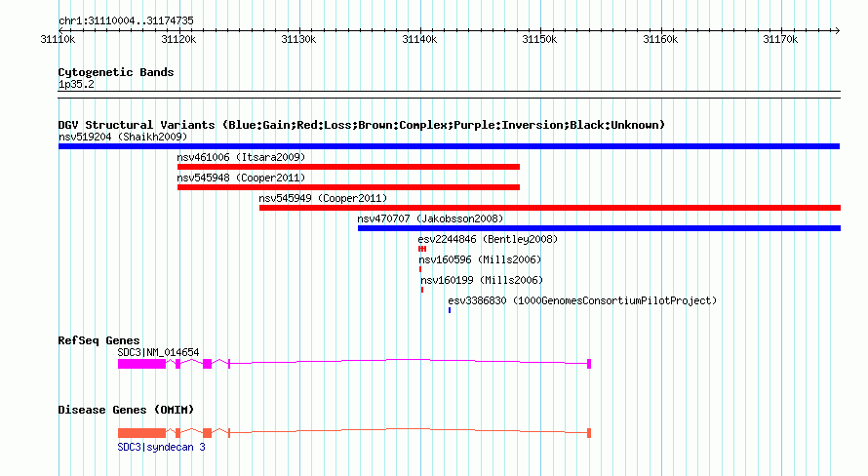Click the nsv160596 (Mills2006) label
The height and width of the screenshot is (476, 868).
pyautogui.click(x=480, y=259)
